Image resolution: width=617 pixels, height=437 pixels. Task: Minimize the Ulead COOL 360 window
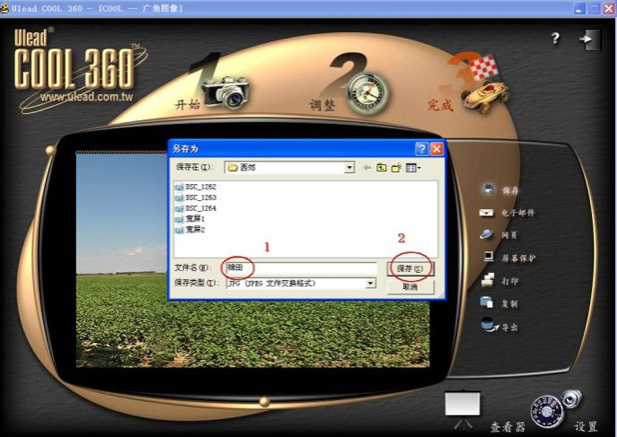click(x=580, y=8)
